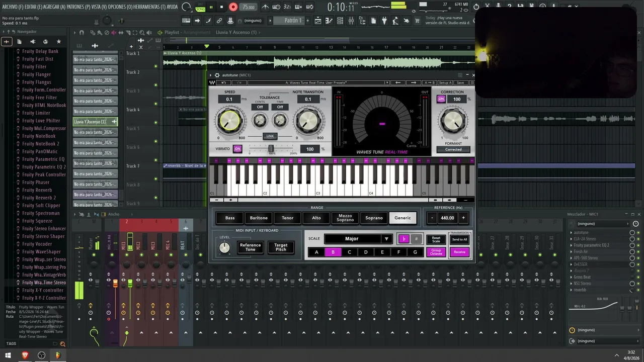
Task: Click the browser files tab icon
Action: [x=19, y=41]
